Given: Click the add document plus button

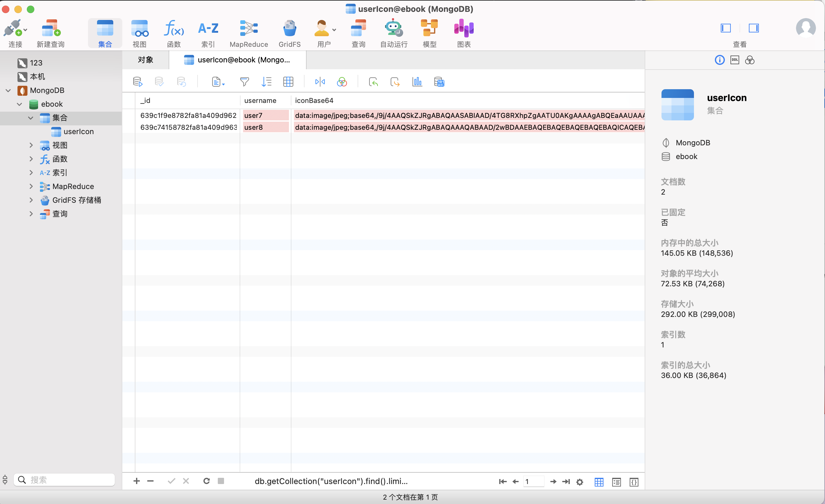Looking at the screenshot, I should [x=137, y=481].
